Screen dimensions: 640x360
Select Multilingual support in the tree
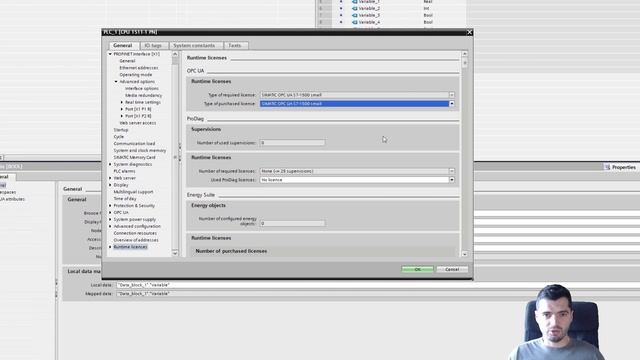(133, 192)
